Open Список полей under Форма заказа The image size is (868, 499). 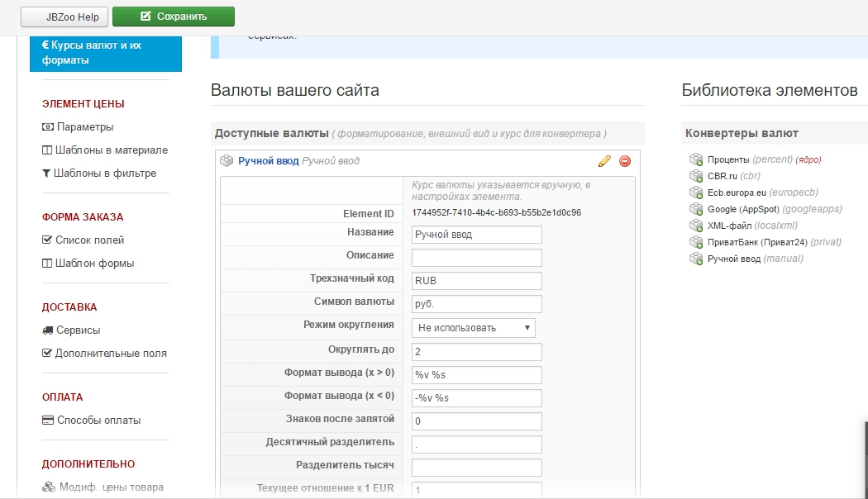tap(89, 240)
